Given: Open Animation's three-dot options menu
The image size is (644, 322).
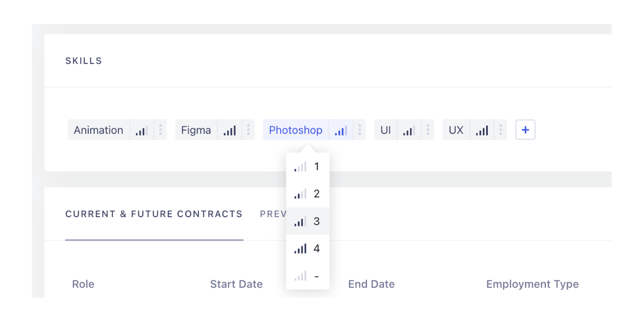Looking at the screenshot, I should point(161,130).
